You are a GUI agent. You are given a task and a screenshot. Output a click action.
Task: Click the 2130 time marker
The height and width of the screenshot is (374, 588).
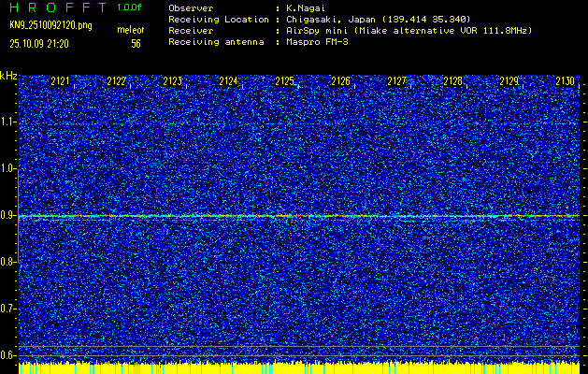point(565,82)
